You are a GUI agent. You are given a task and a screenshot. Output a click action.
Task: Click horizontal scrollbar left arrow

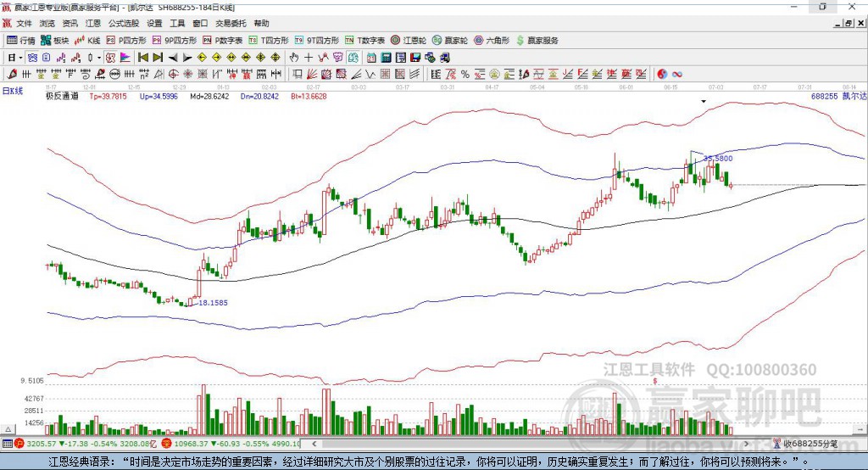point(314,444)
